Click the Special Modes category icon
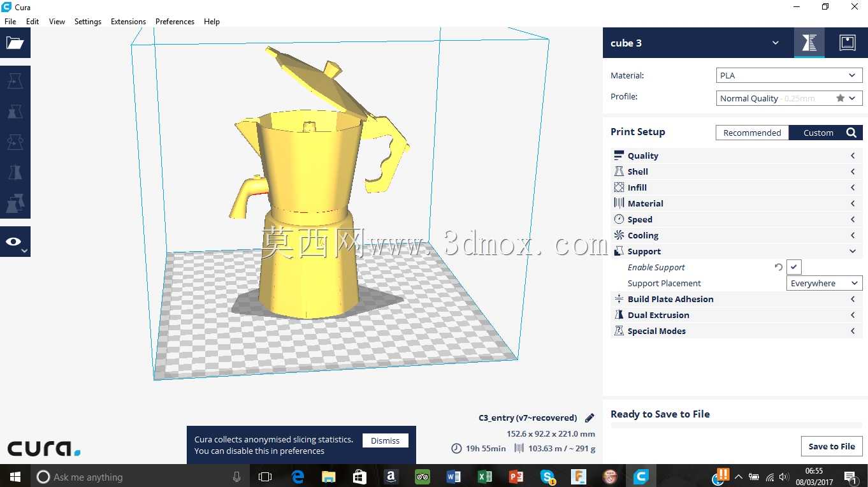Viewport: 868px width, 487px height. (619, 331)
